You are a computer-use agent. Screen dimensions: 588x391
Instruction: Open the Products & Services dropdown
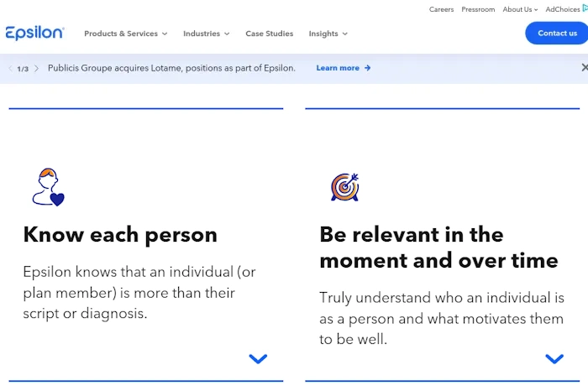(126, 34)
